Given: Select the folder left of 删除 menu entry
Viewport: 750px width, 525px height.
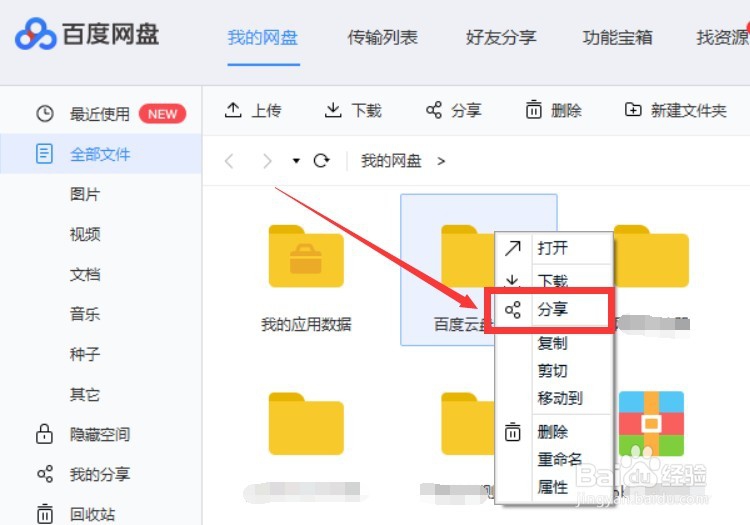Looking at the screenshot, I should 467,424.
